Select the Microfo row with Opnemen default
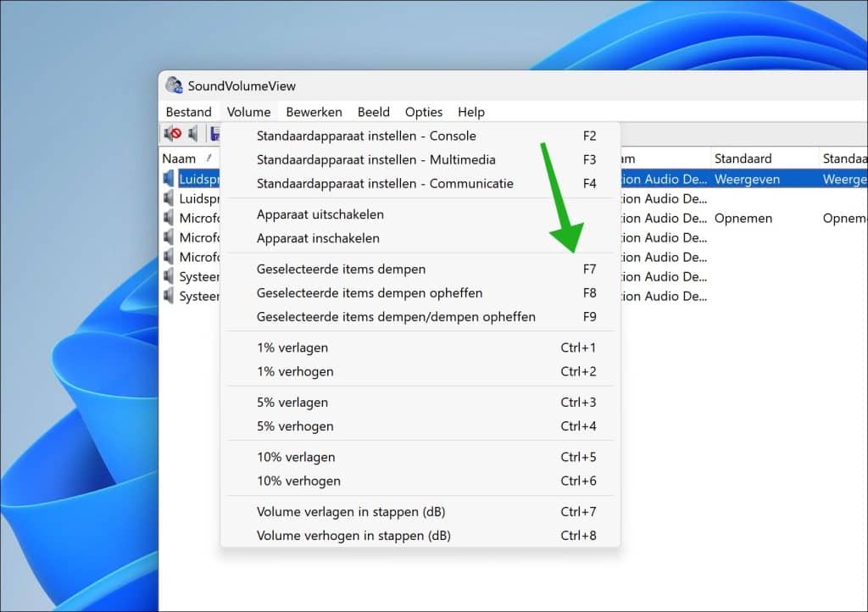The height and width of the screenshot is (612, 868). pos(198,218)
